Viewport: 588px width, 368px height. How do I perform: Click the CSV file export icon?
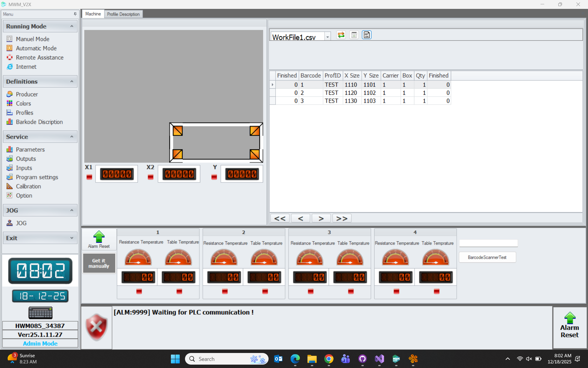click(367, 35)
